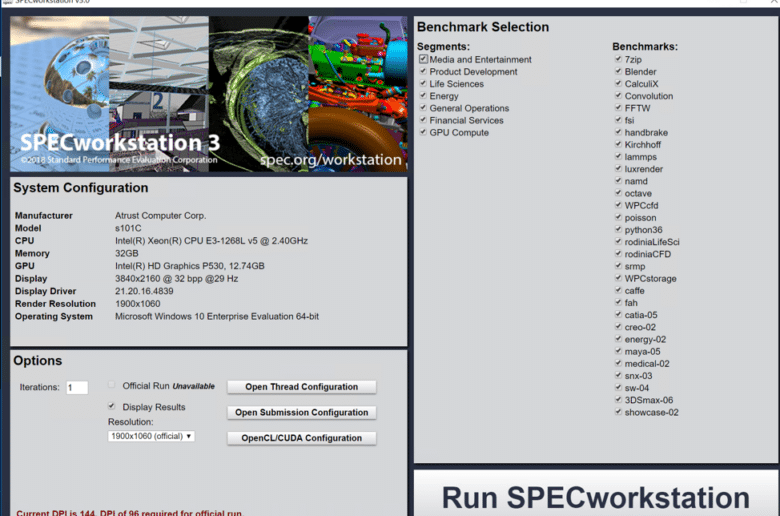Disable the maya-05 benchmark
Screen dimensions: 780x516
pos(618,351)
